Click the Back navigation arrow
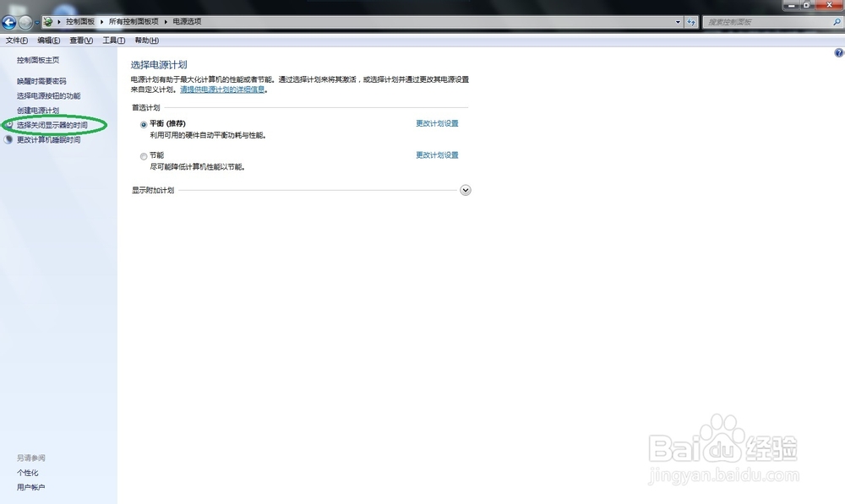The height and width of the screenshot is (504, 845). coord(8,22)
